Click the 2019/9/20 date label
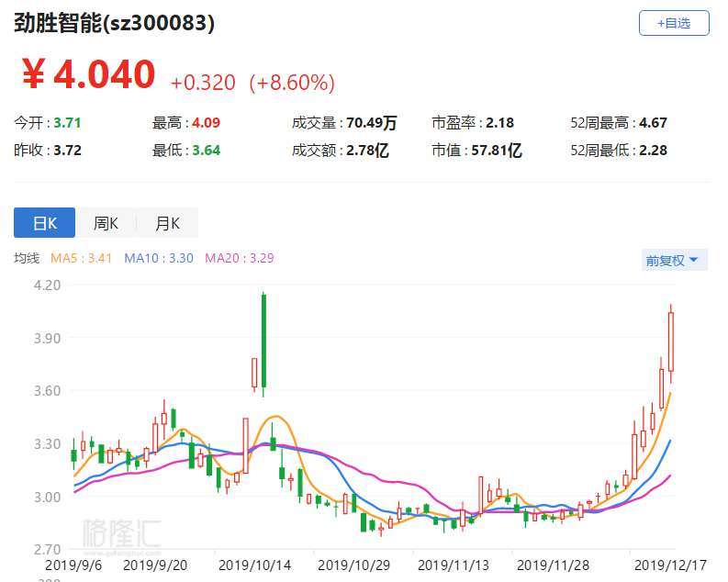The image size is (728, 582). [155, 565]
